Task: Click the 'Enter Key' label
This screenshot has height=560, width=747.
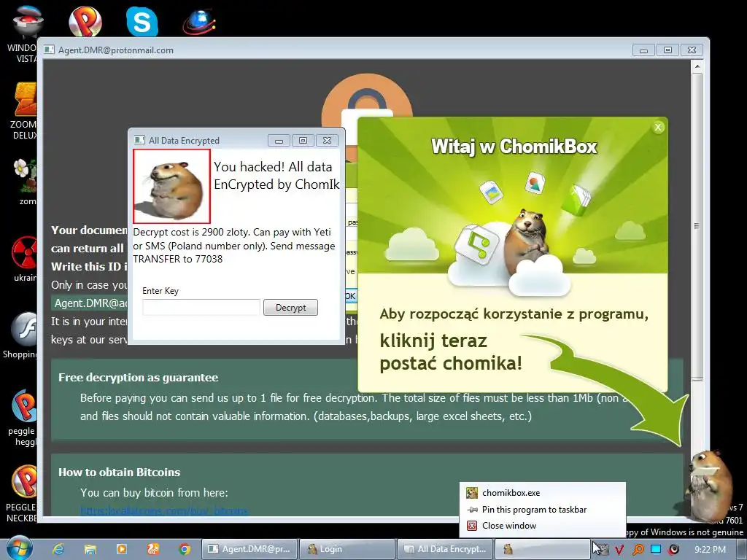Action: click(160, 291)
